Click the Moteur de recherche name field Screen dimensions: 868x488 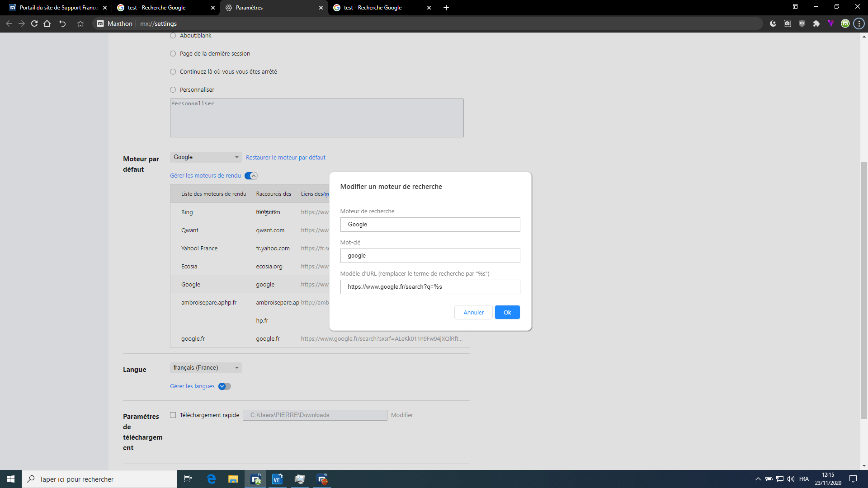(430, 225)
